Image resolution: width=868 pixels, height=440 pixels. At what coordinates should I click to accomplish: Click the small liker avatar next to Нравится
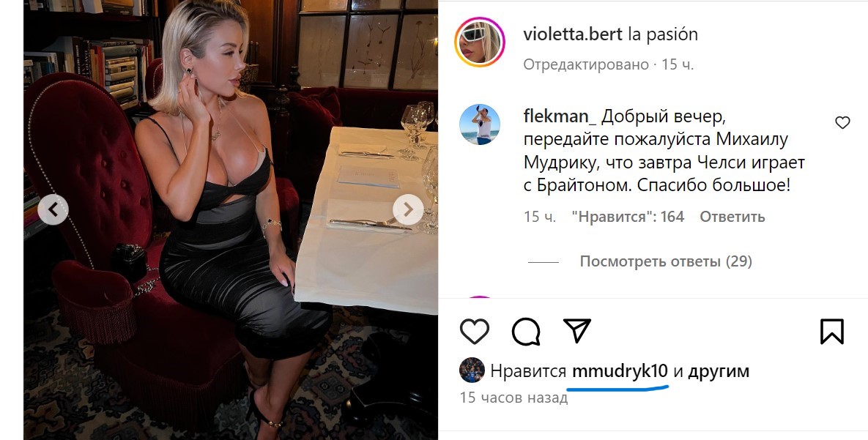point(472,370)
